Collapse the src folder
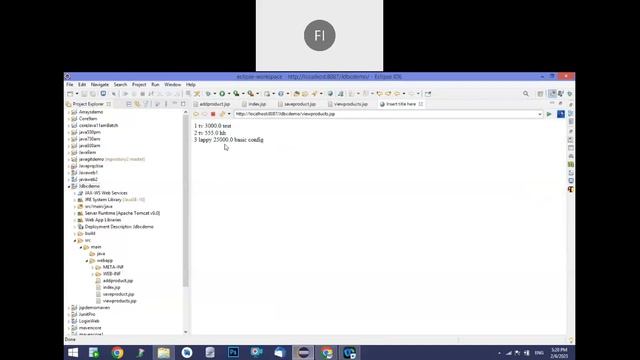This screenshot has width=640, height=360. (x=75, y=240)
